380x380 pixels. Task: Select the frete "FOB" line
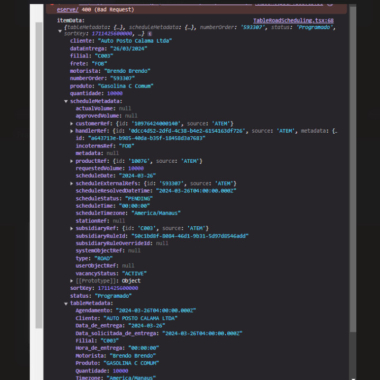[89, 63]
